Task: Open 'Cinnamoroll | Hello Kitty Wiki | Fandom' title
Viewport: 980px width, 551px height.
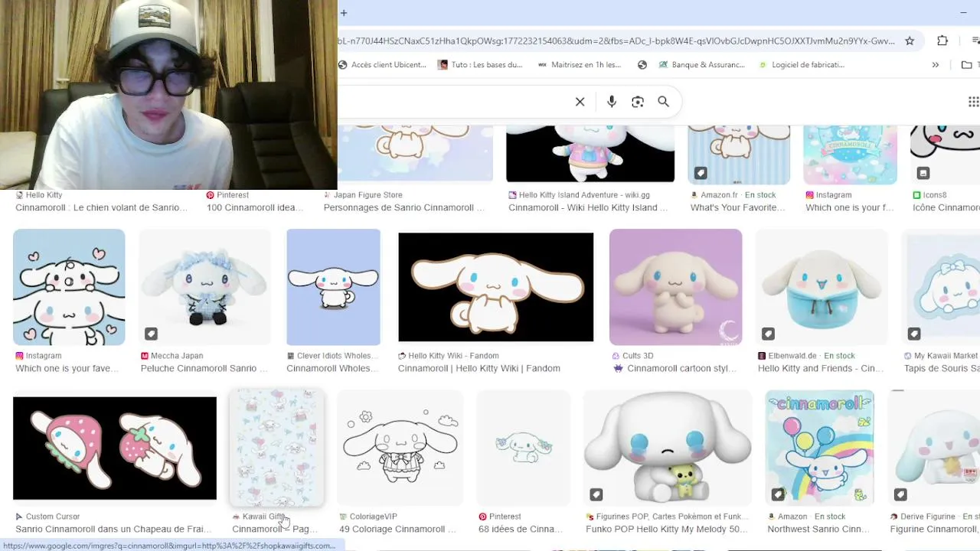Action: (479, 368)
